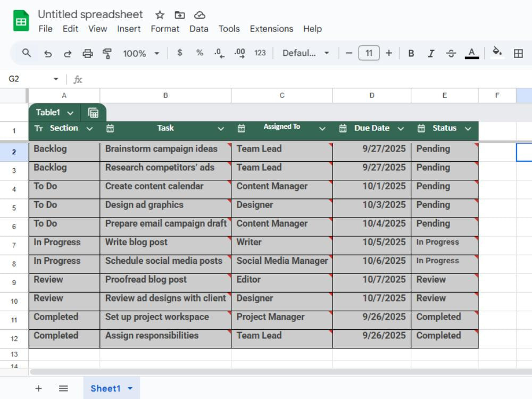532x399 pixels.
Task: Format as currency with dollar icon
Action: (x=180, y=53)
